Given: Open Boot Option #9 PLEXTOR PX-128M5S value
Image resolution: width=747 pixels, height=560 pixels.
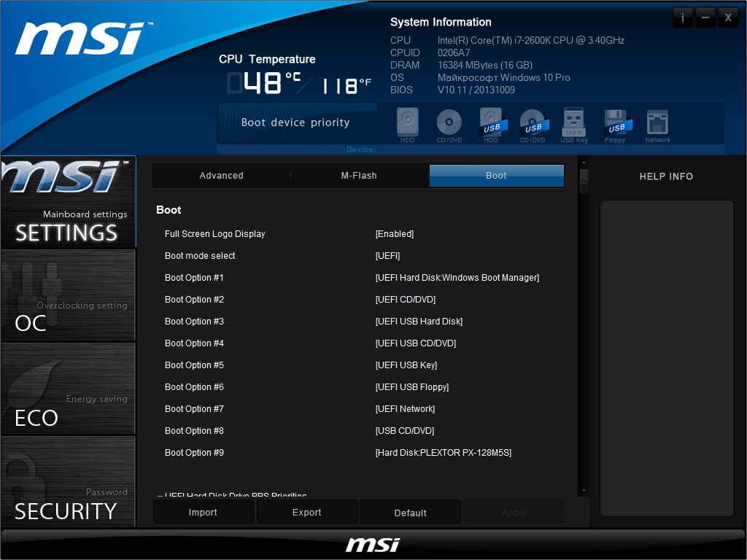Looking at the screenshot, I should [x=444, y=453].
